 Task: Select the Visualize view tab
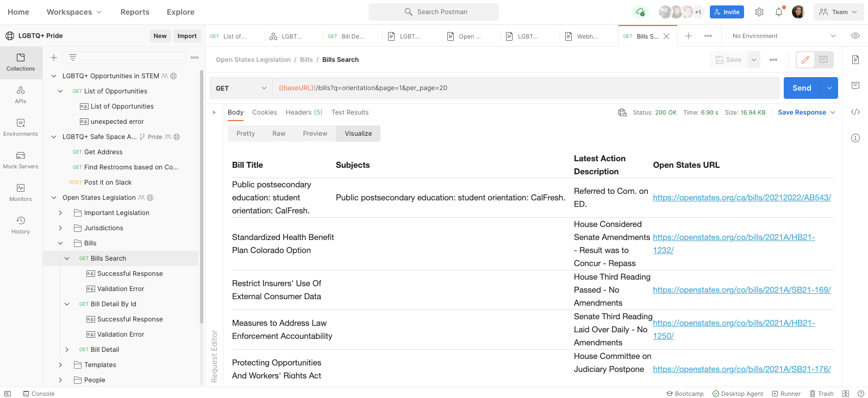(358, 134)
